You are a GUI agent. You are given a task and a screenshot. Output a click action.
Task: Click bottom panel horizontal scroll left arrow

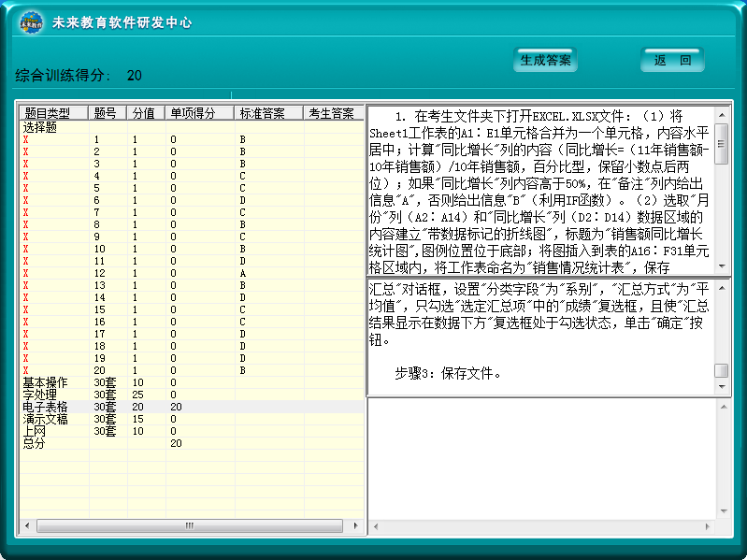(376, 526)
